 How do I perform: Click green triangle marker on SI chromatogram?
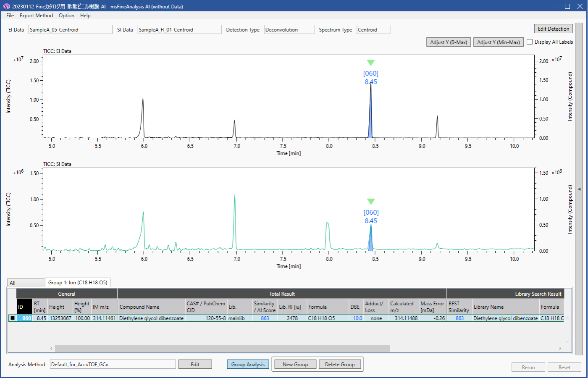coord(370,202)
